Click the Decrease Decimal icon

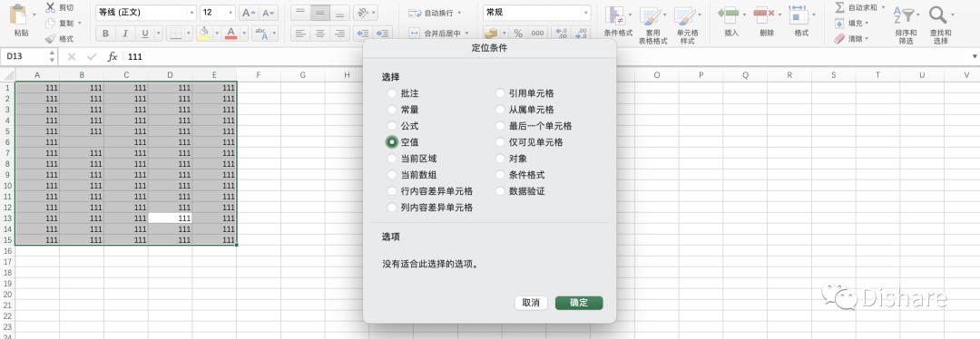[x=582, y=34]
